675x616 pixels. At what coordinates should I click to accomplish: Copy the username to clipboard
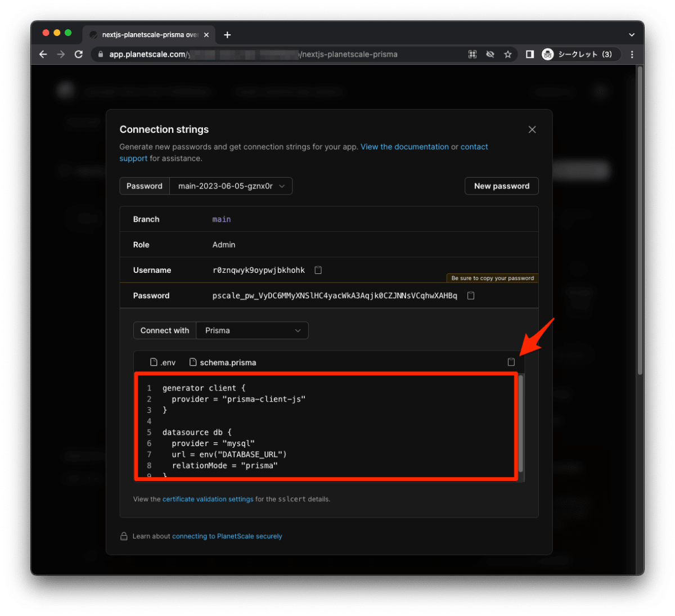(318, 270)
